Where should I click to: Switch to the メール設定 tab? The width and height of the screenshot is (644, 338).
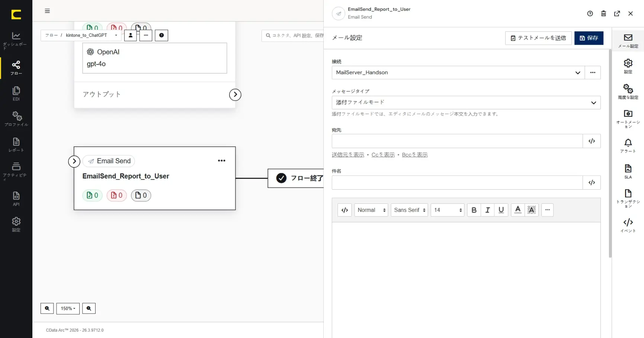pyautogui.click(x=628, y=41)
